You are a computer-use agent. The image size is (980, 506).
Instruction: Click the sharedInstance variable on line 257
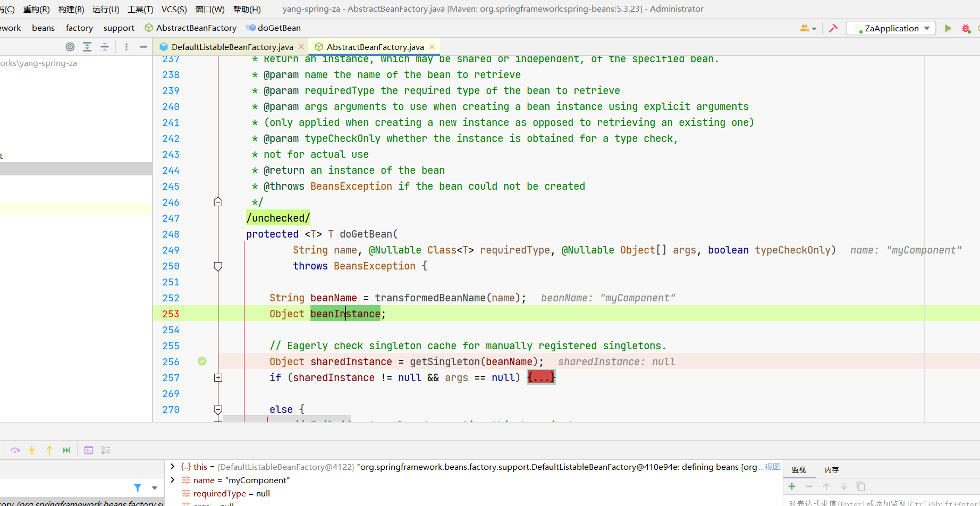[334, 377]
